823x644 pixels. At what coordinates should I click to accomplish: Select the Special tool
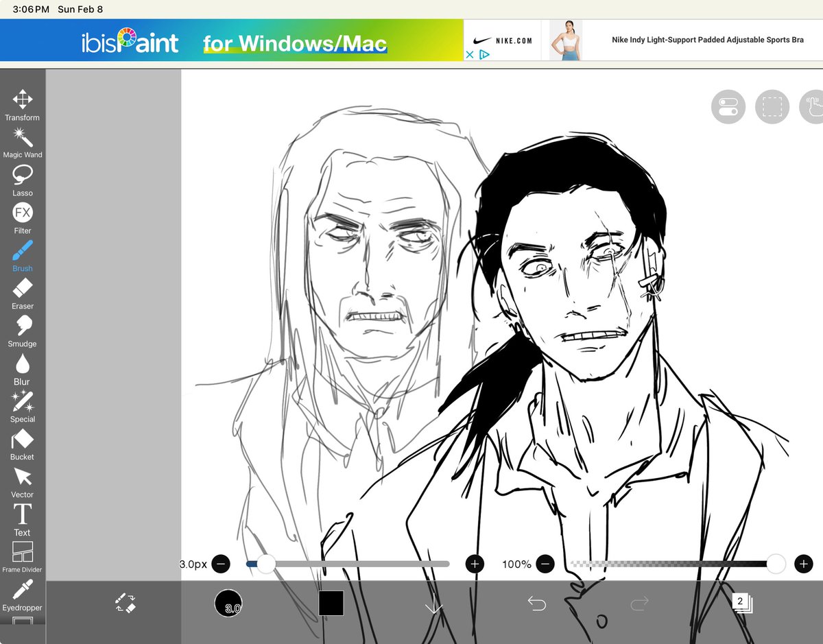point(23,407)
